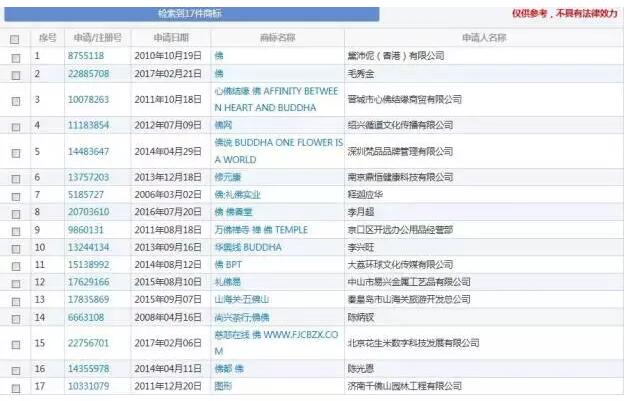Open application number 10078263
Viewport: 629px width, 401px height.
coord(88,99)
